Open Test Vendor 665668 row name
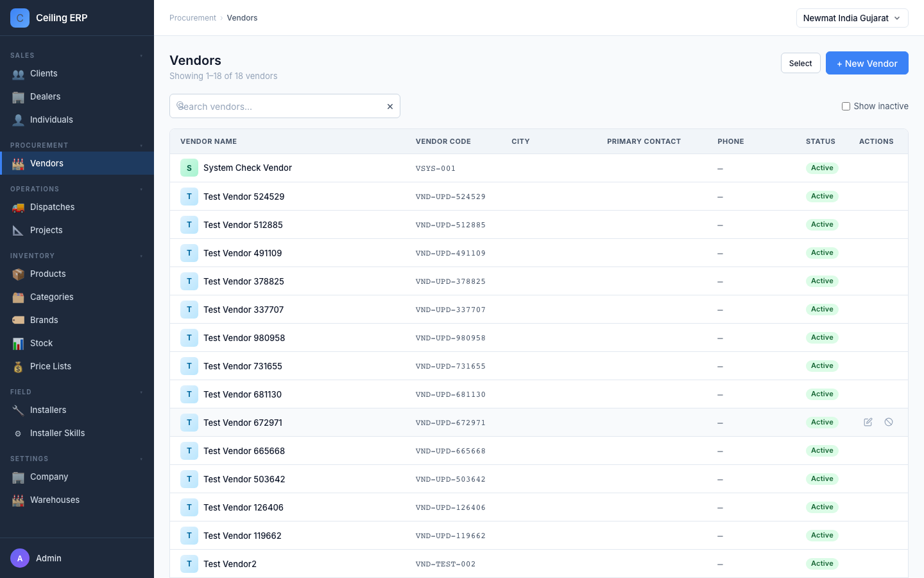Viewport: 924px width, 578px height. (244, 451)
